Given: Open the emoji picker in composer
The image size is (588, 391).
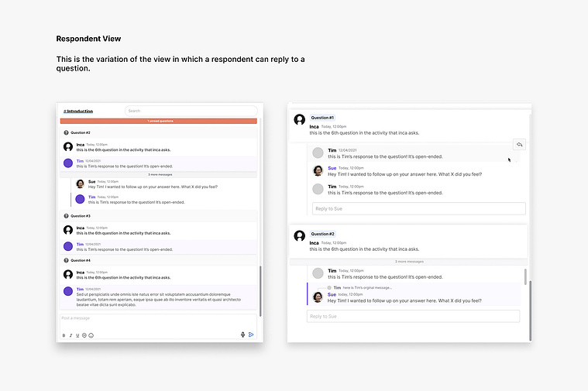Looking at the screenshot, I should [91, 335].
